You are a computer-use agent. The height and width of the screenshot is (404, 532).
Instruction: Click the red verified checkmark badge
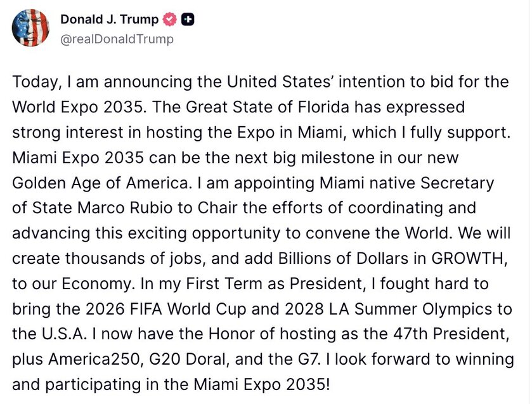(x=170, y=20)
